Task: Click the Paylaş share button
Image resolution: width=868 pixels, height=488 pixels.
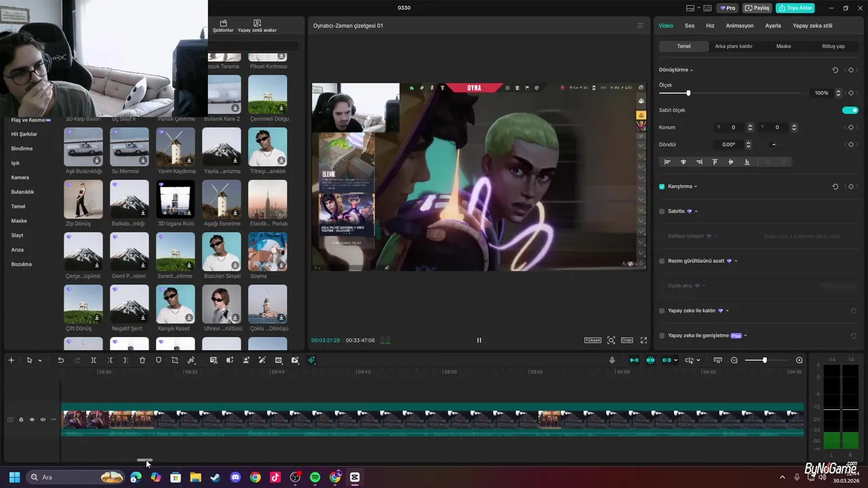Action: (757, 8)
